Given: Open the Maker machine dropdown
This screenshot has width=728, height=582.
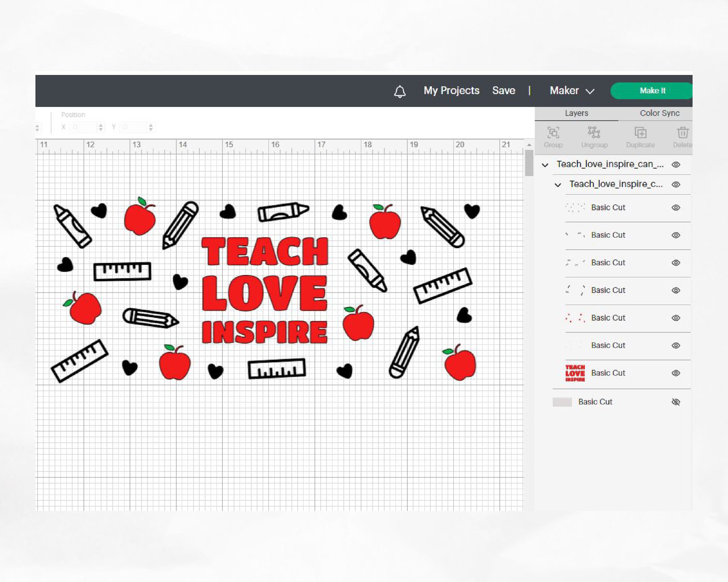Looking at the screenshot, I should click(x=572, y=90).
